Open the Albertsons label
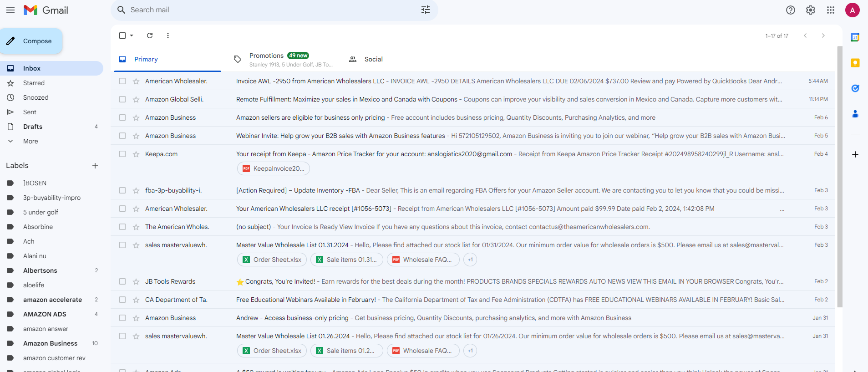Screen dimensions: 868x372 click(51, 270)
